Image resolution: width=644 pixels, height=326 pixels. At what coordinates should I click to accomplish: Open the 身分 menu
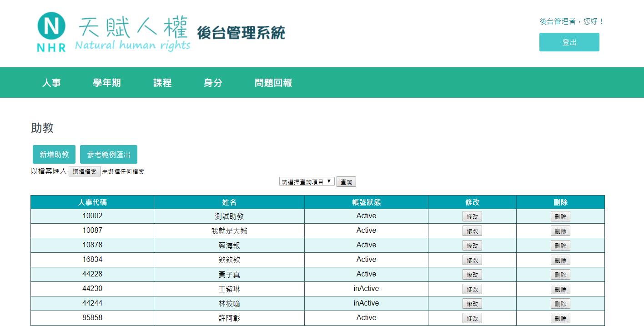click(x=213, y=83)
